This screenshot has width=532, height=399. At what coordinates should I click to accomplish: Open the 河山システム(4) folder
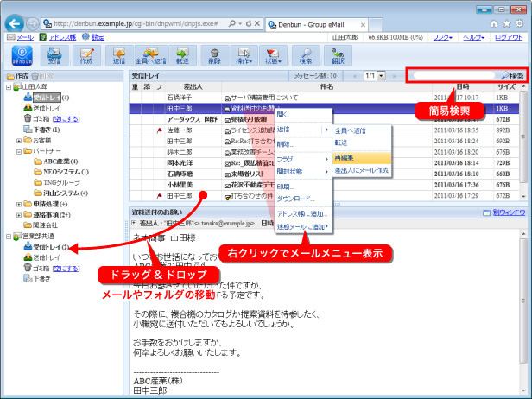click(x=61, y=193)
